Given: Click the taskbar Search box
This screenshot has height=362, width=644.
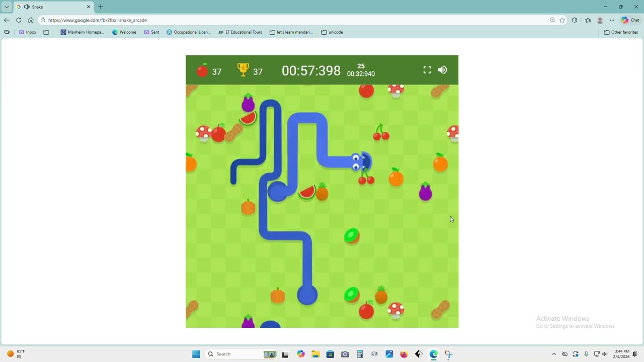Looking at the screenshot, I should [240, 354].
